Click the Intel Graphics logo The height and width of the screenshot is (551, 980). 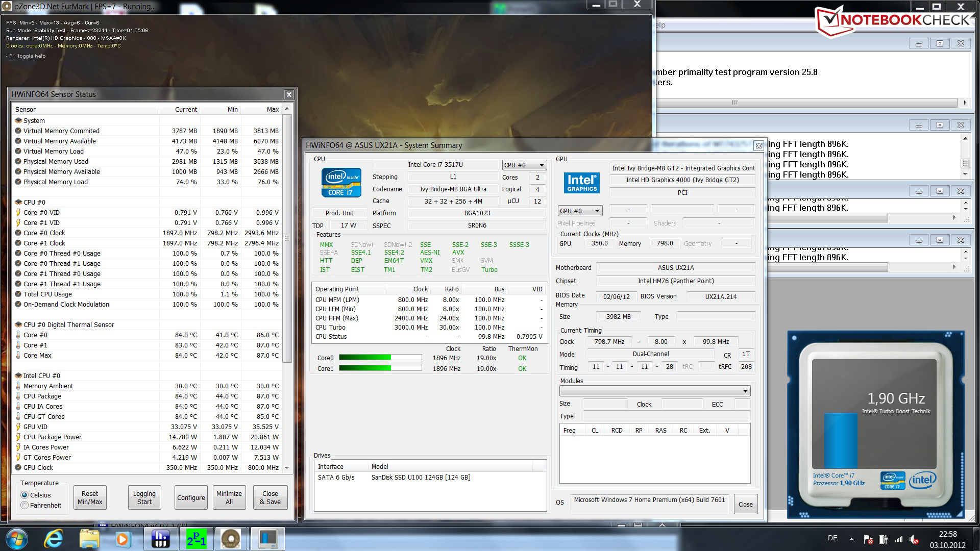[582, 183]
